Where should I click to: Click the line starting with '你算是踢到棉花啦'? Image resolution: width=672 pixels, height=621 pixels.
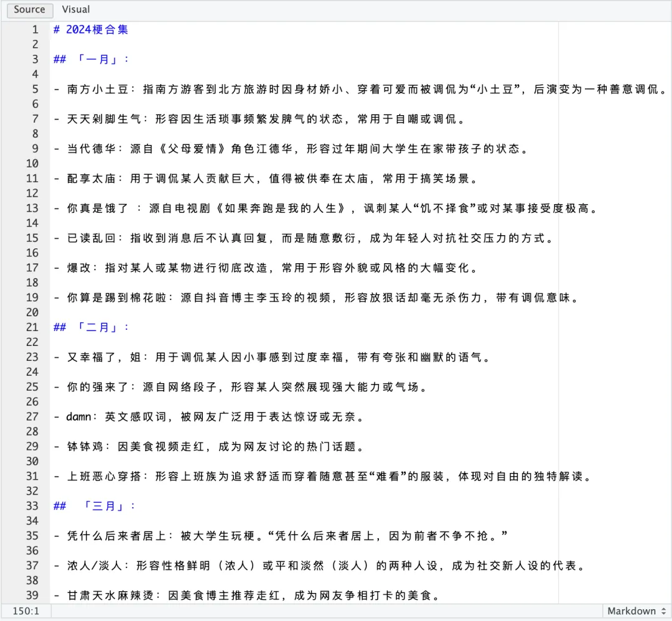316,297
